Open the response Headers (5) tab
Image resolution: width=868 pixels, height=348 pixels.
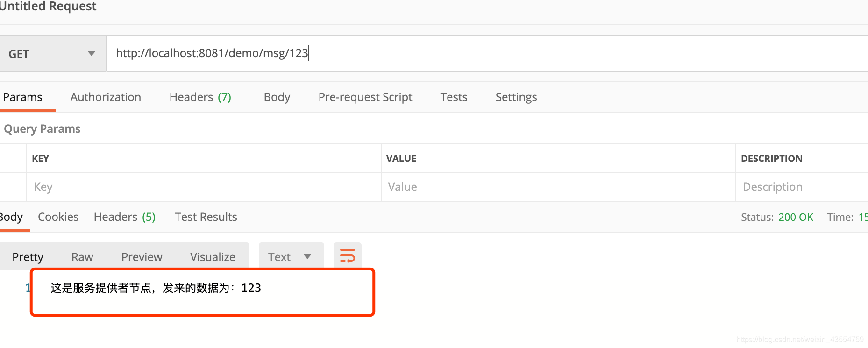tap(125, 217)
